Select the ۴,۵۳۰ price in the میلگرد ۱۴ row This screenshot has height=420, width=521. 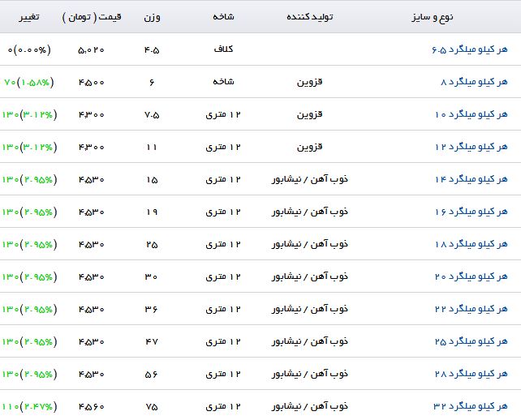(x=92, y=180)
